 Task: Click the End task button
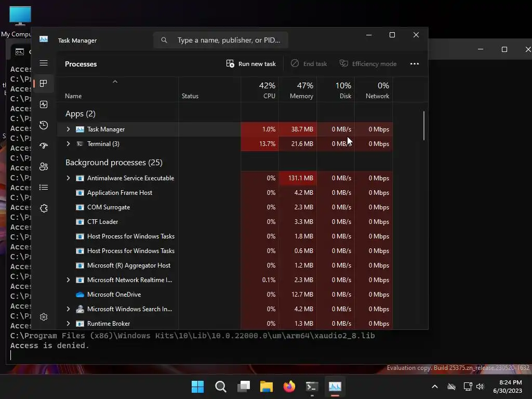tap(309, 64)
